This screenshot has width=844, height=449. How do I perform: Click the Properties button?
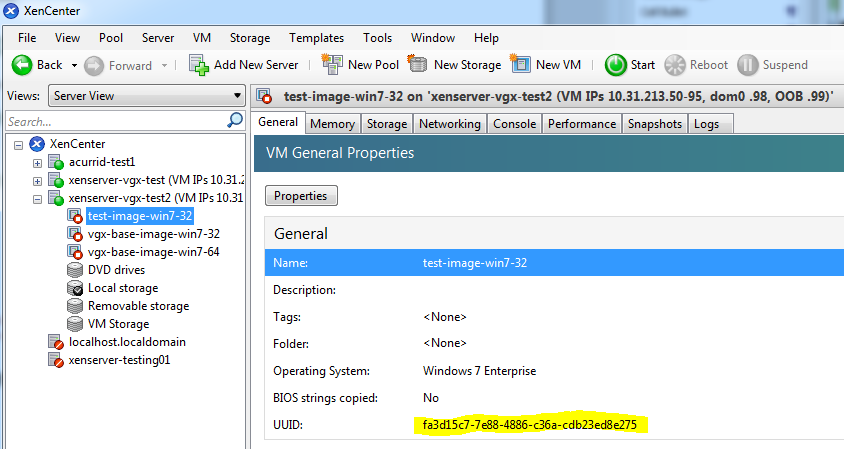point(301,195)
